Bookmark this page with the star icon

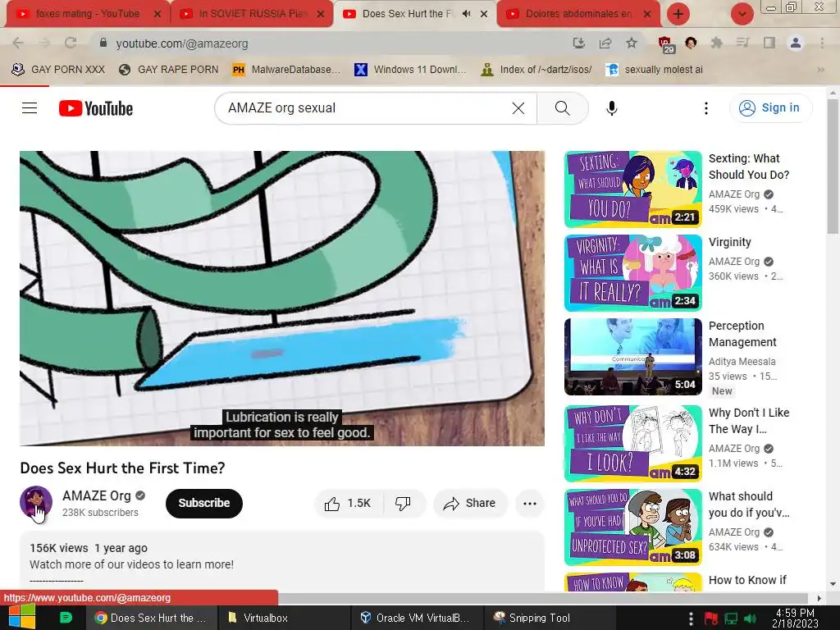pos(632,43)
